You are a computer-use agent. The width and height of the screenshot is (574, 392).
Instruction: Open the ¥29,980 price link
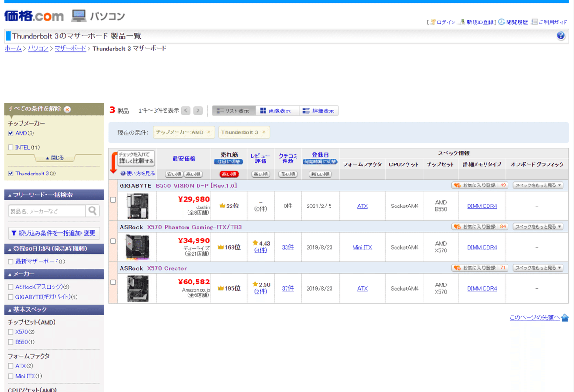[x=194, y=199]
